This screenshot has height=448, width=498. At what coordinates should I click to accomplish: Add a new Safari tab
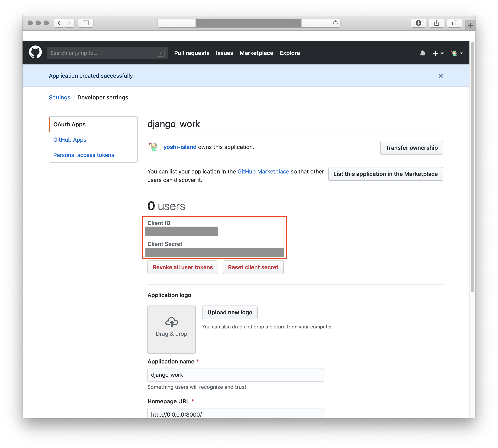470,25
